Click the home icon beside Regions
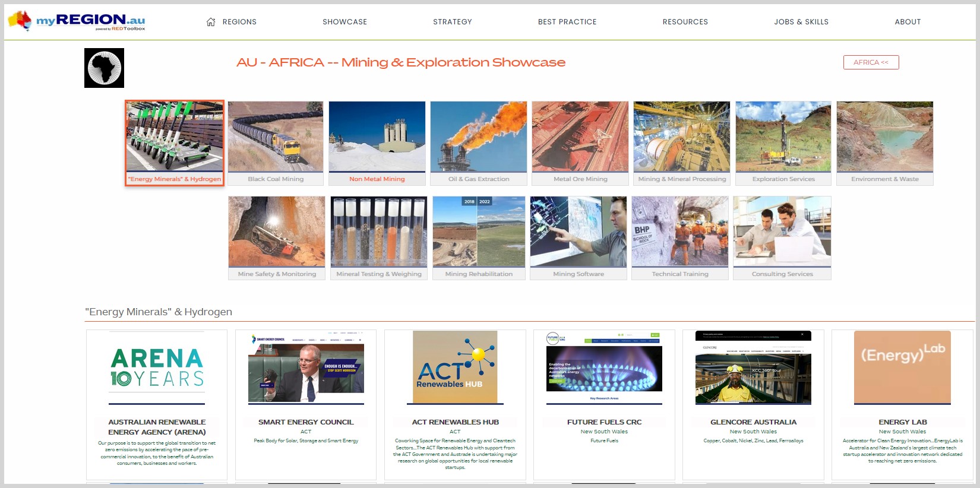This screenshot has width=980, height=488. tap(211, 22)
